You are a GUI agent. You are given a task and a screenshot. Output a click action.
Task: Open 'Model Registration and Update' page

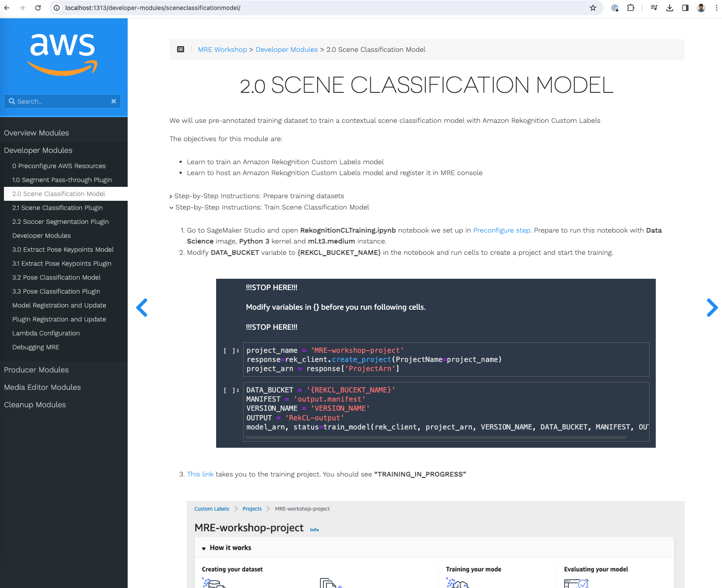tap(59, 305)
